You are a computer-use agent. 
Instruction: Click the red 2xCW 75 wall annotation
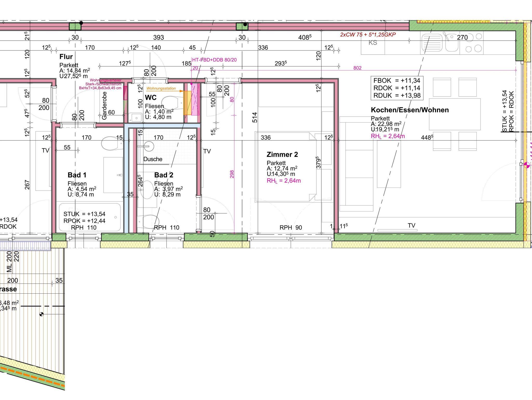368,35
